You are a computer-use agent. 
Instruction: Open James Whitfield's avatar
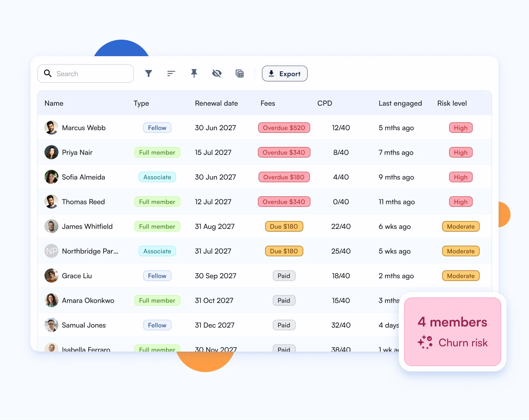point(51,226)
